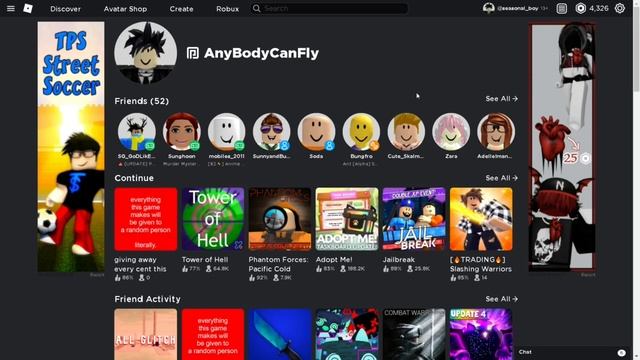Open the Update 4 thumbnail in Friend Activity
Screen dimensions: 640x360
481,334
